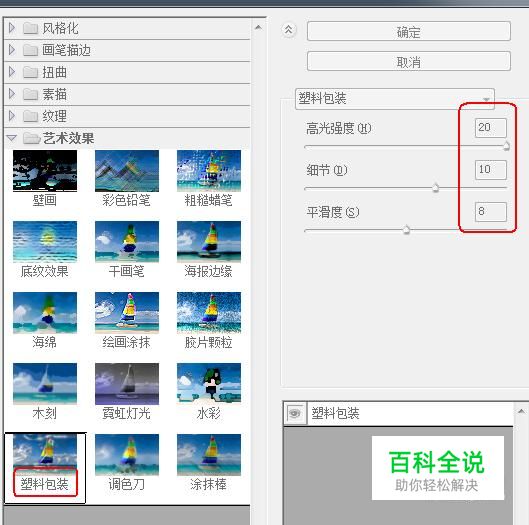Viewport: 529px width, 525px height.
Task: Select the 木刻 filter thumbnail
Action: (x=45, y=384)
